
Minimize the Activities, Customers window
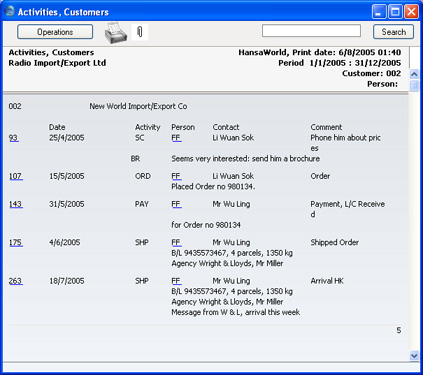coord(379,12)
